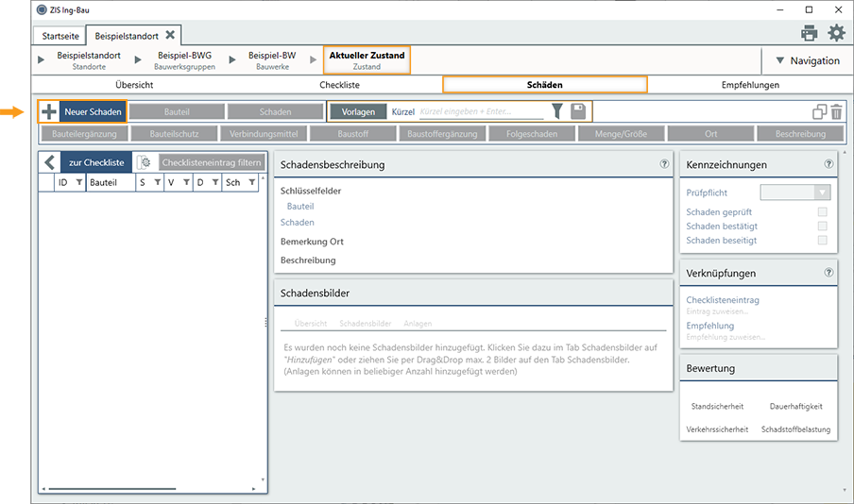Viewport: 854px width, 504px height.
Task: Expand arrow before Beispiel-BWG breadcrumb
Action: 138,59
